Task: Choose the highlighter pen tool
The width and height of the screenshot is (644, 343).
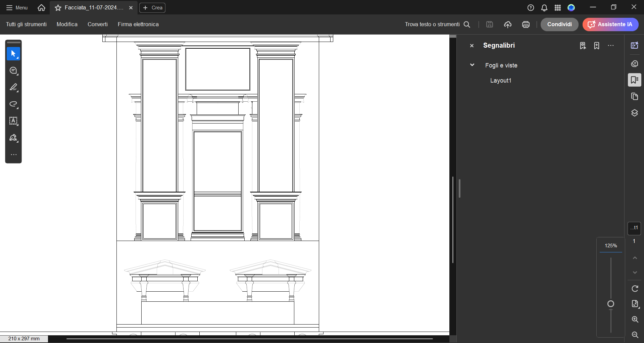Action: pos(13,88)
